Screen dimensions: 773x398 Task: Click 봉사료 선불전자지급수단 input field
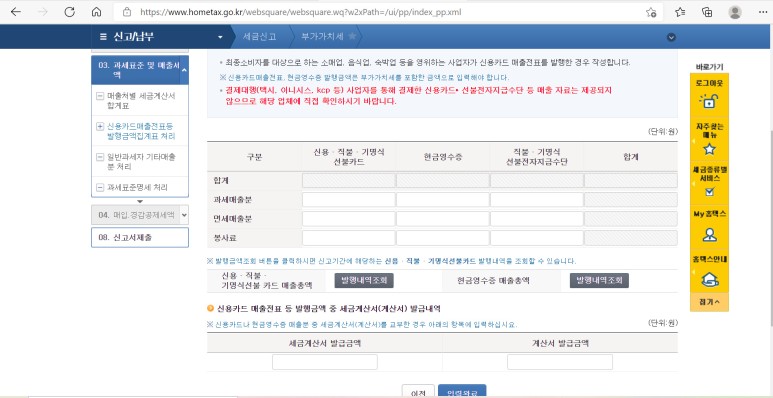[x=537, y=238]
